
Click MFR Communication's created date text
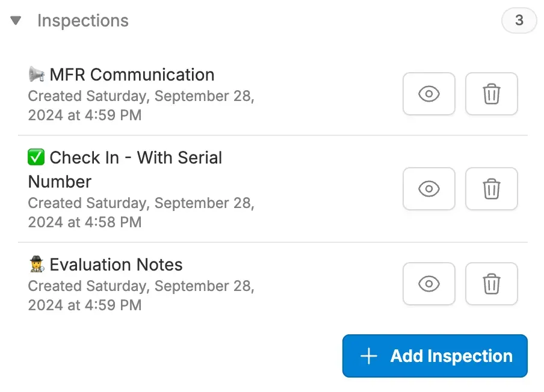point(141,105)
